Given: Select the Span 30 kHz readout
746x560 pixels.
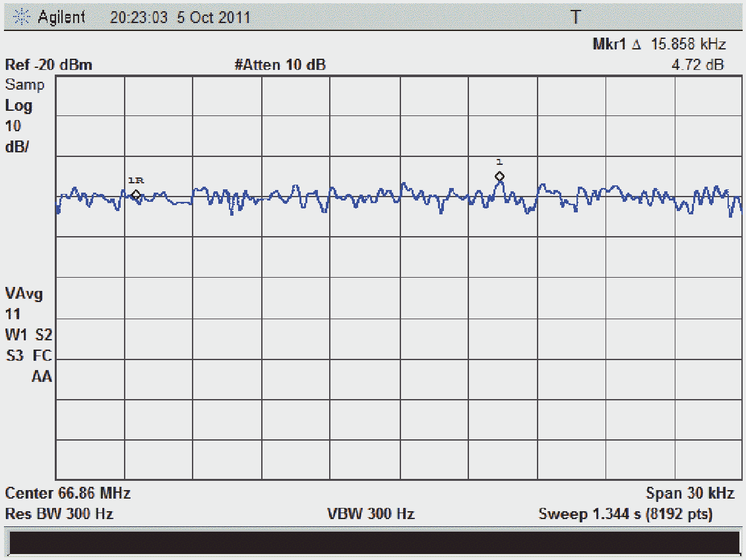Looking at the screenshot, I should click(x=690, y=493).
